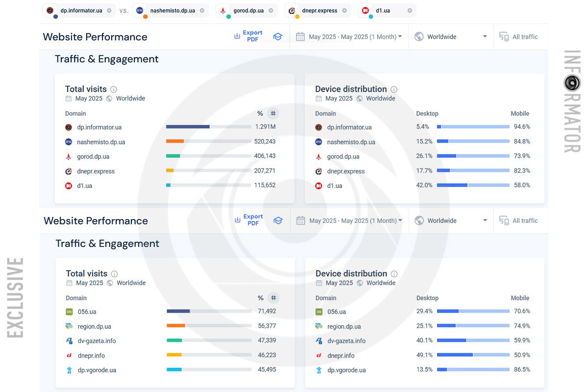This screenshot has height=392, width=588.
Task: Open dp.vgorode.ua in lower Total visits list
Action: pyautogui.click(x=97, y=370)
